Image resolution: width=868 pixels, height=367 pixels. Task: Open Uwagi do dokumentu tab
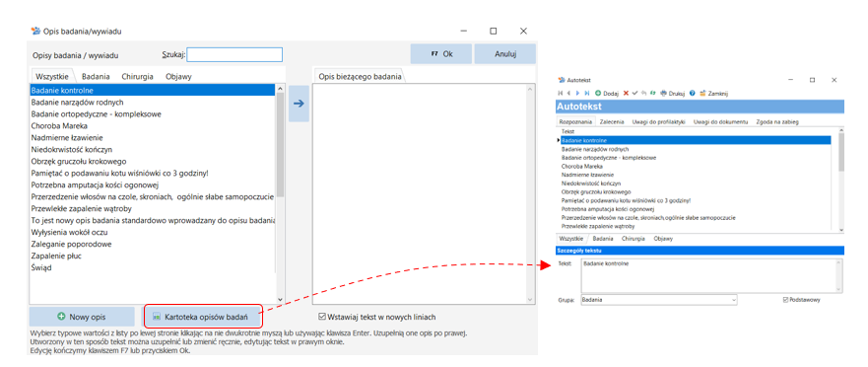point(721,121)
